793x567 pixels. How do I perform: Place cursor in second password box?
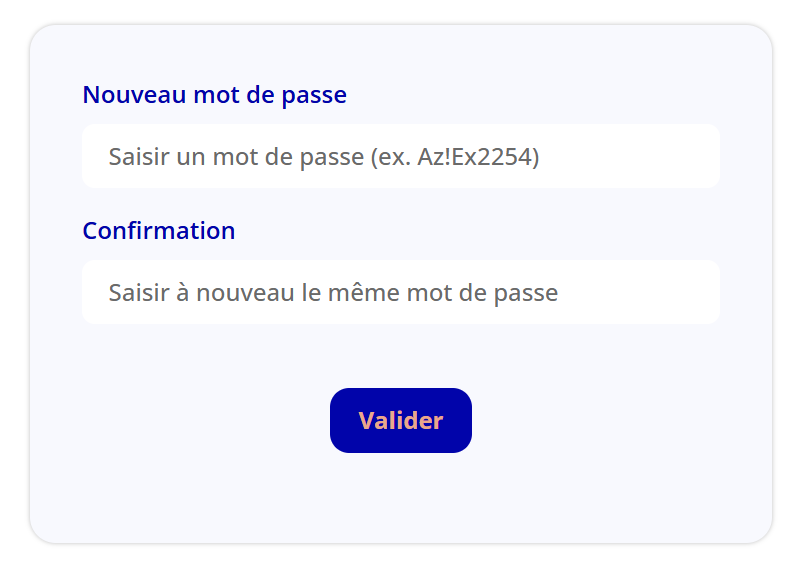400,292
